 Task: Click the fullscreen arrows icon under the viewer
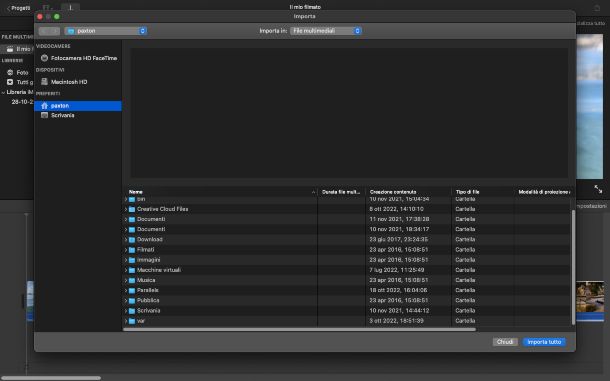point(598,190)
